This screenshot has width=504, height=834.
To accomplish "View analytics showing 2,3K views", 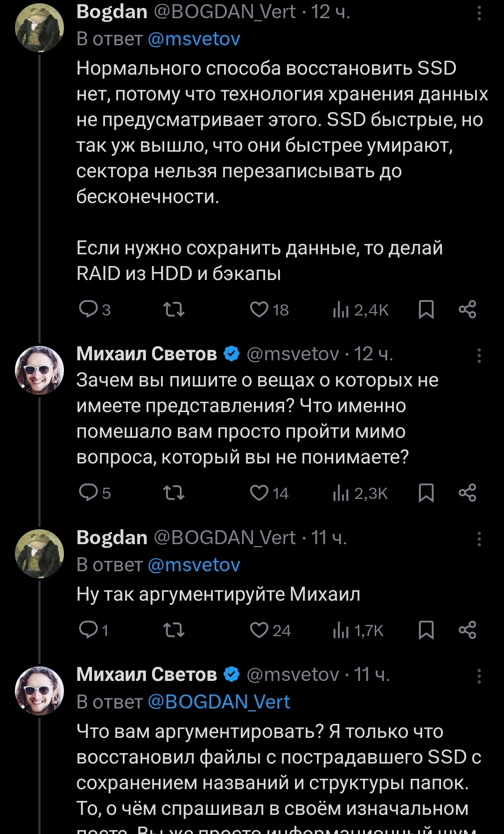I will 360,493.
